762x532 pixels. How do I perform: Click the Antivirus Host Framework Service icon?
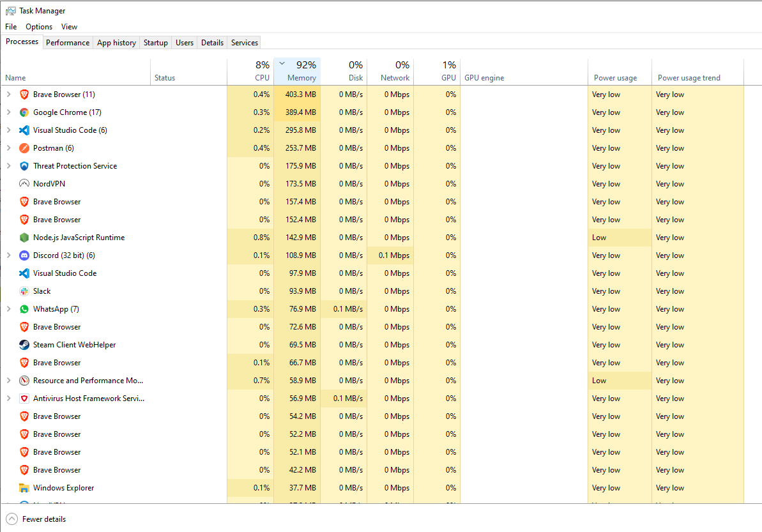point(24,399)
